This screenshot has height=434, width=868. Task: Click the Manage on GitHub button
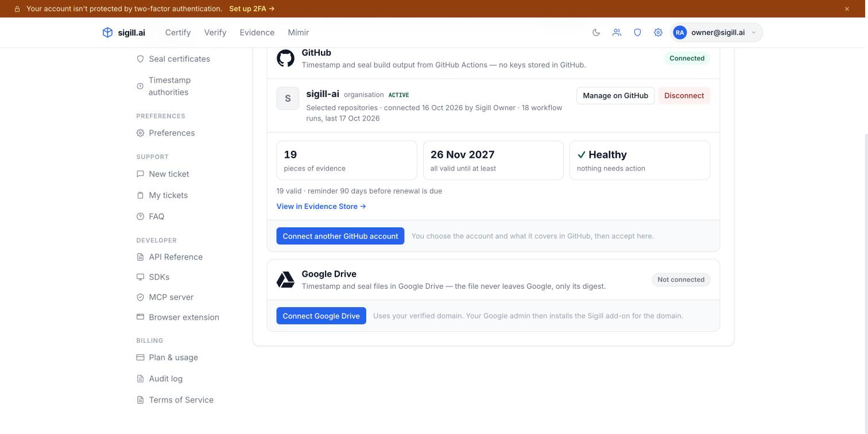[615, 96]
